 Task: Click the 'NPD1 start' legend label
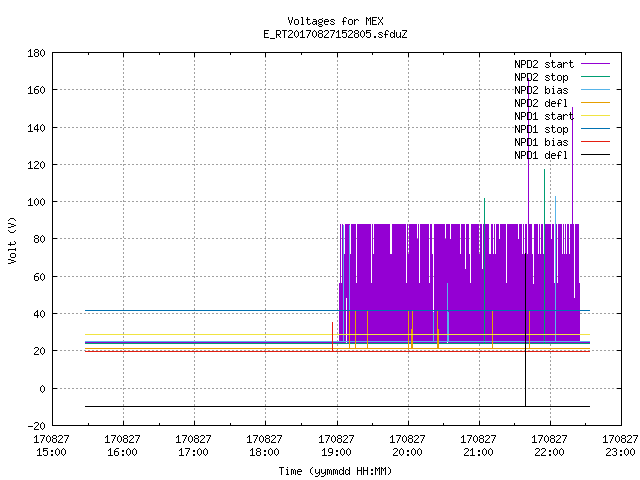544,116
